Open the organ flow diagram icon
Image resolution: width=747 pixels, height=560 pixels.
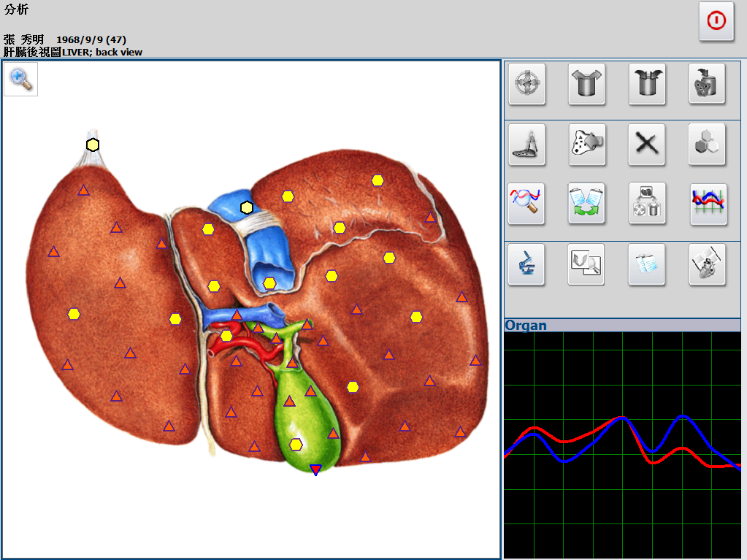(646, 204)
